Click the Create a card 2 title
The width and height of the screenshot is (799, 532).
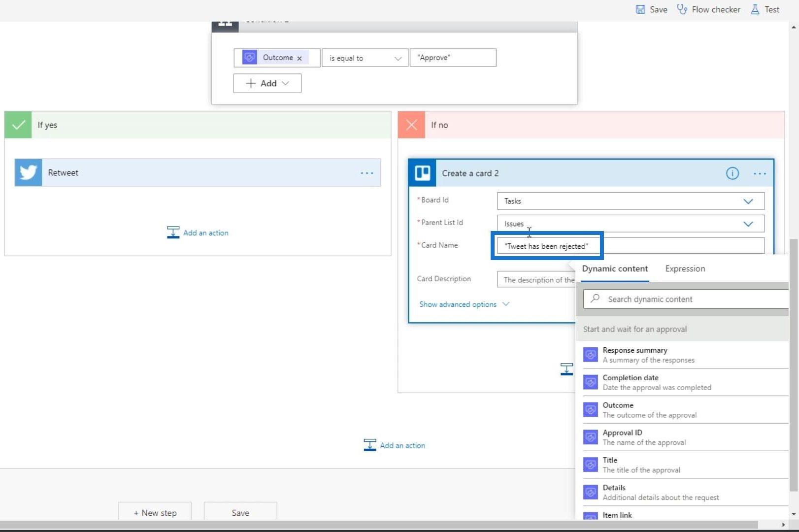(470, 173)
